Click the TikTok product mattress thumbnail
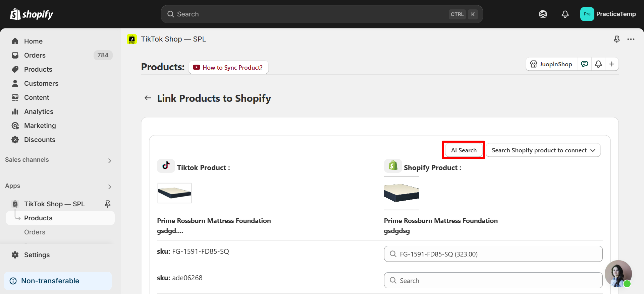The height and width of the screenshot is (294, 644). pos(174,193)
